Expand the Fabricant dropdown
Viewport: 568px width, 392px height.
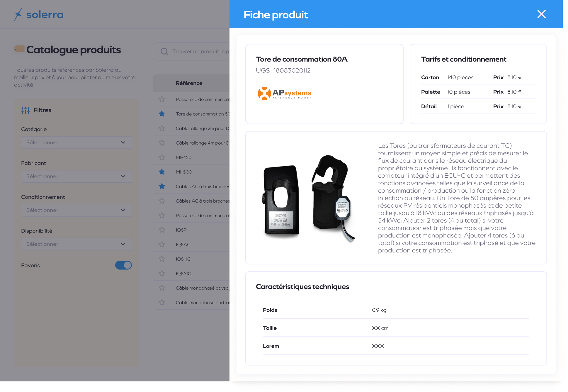76,176
